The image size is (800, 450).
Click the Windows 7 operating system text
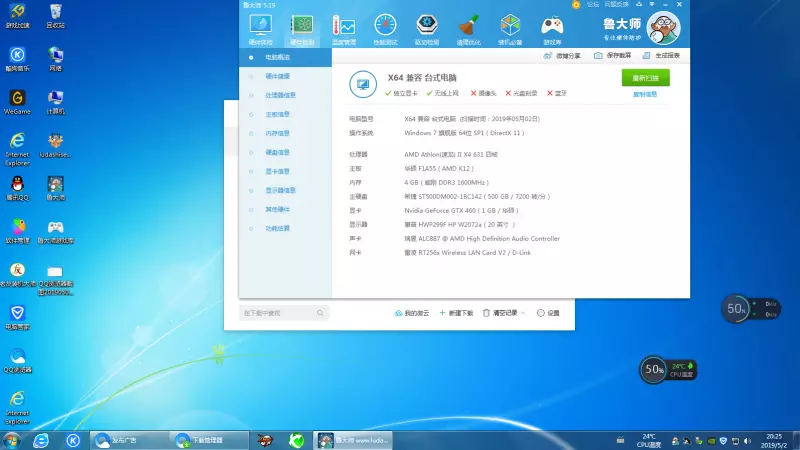[464, 133]
